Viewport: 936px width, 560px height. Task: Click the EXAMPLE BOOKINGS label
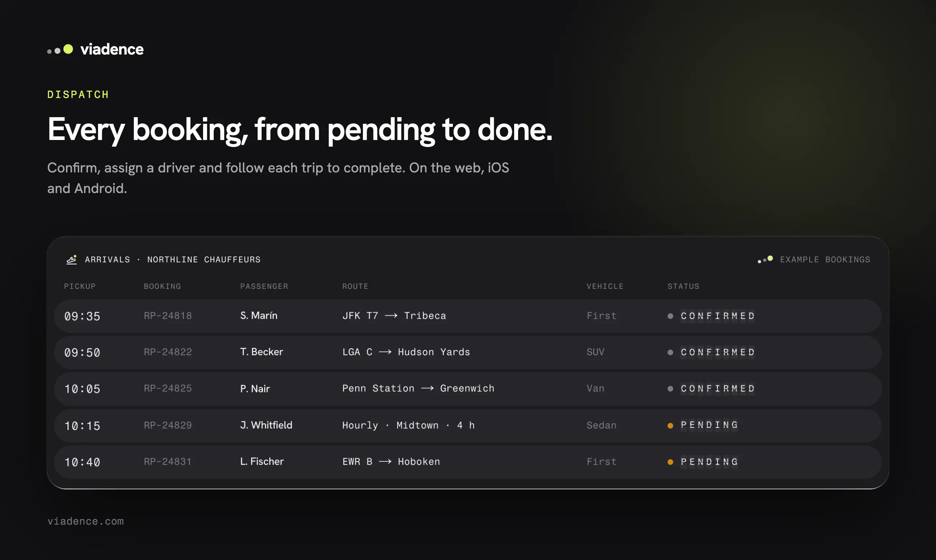(825, 260)
